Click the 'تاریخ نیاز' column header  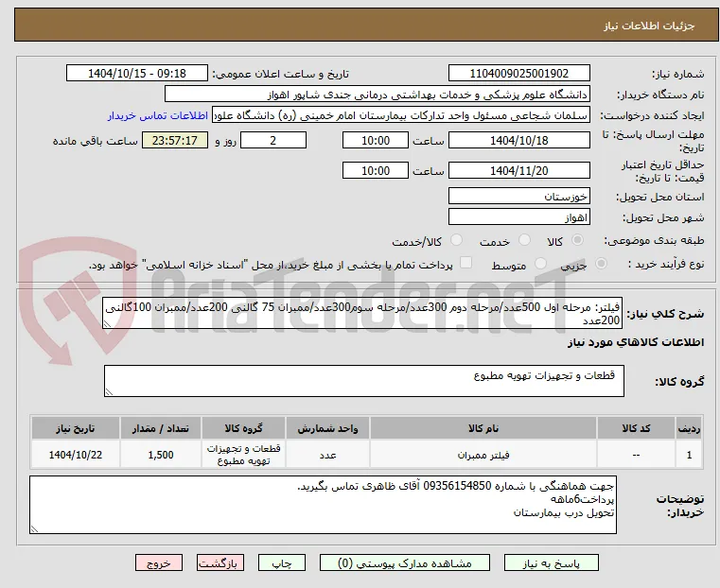76,428
